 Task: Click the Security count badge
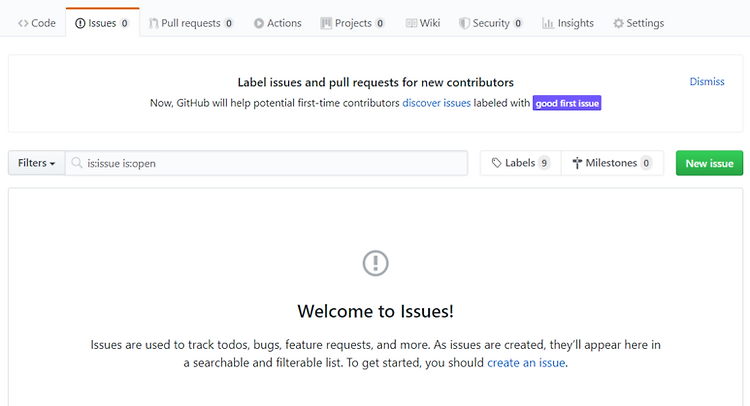point(518,23)
